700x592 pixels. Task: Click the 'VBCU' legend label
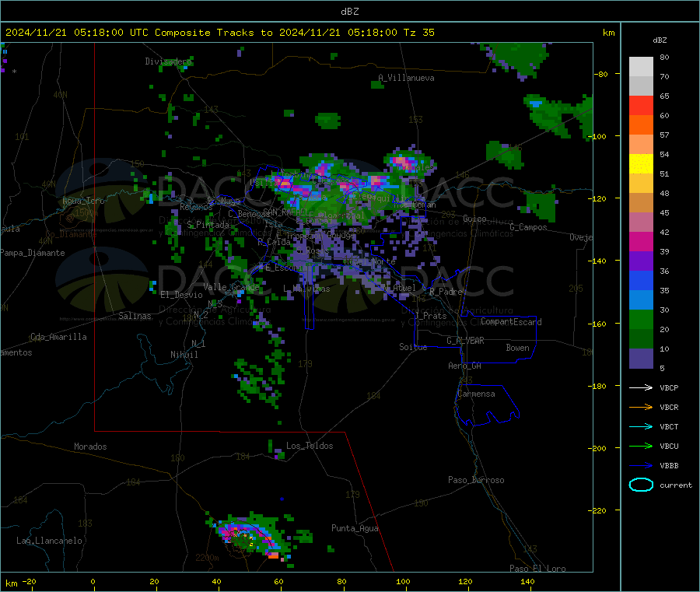coord(669,446)
